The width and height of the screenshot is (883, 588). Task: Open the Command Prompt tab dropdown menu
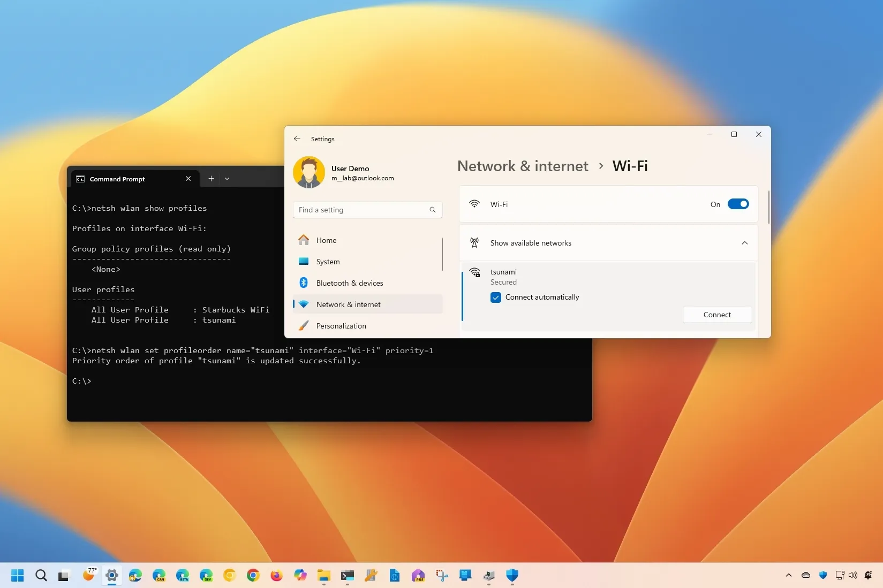point(228,179)
